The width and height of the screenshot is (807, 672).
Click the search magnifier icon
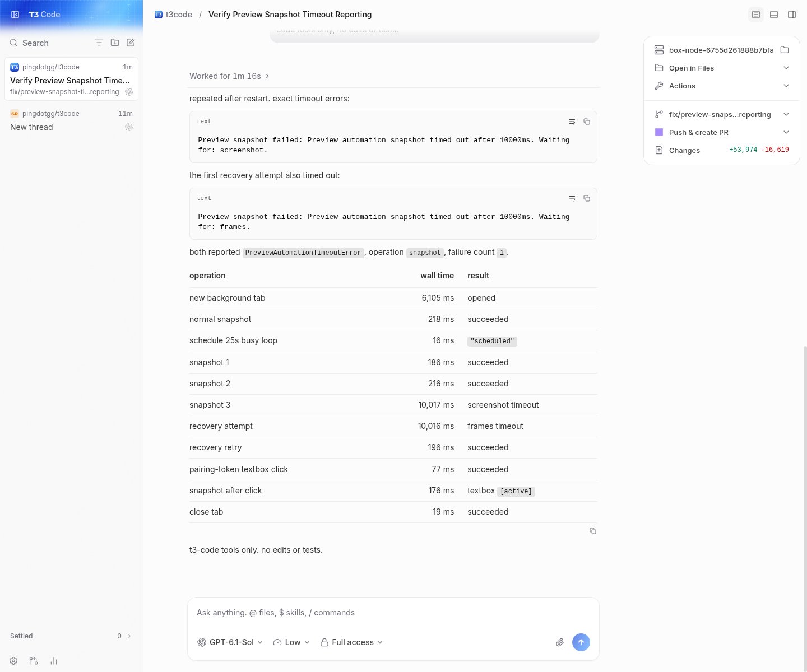pos(13,43)
